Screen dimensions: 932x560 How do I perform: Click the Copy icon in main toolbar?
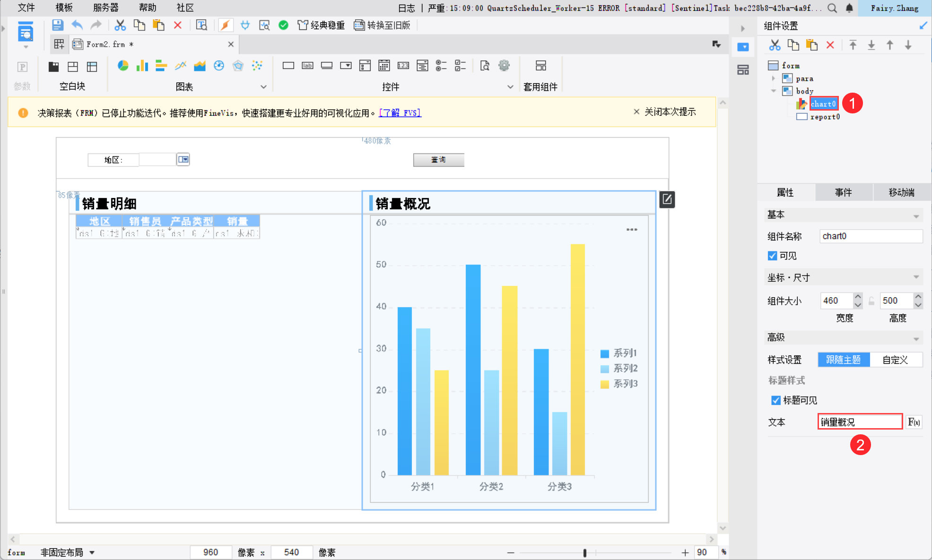click(139, 25)
